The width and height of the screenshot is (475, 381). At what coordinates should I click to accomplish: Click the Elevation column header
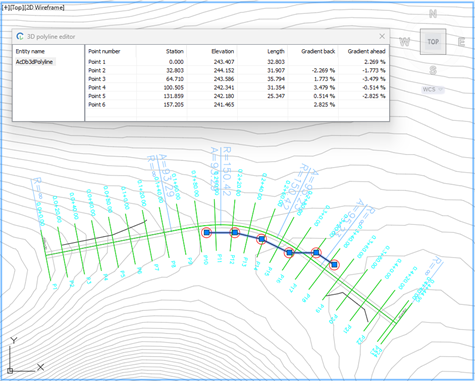pyautogui.click(x=223, y=51)
